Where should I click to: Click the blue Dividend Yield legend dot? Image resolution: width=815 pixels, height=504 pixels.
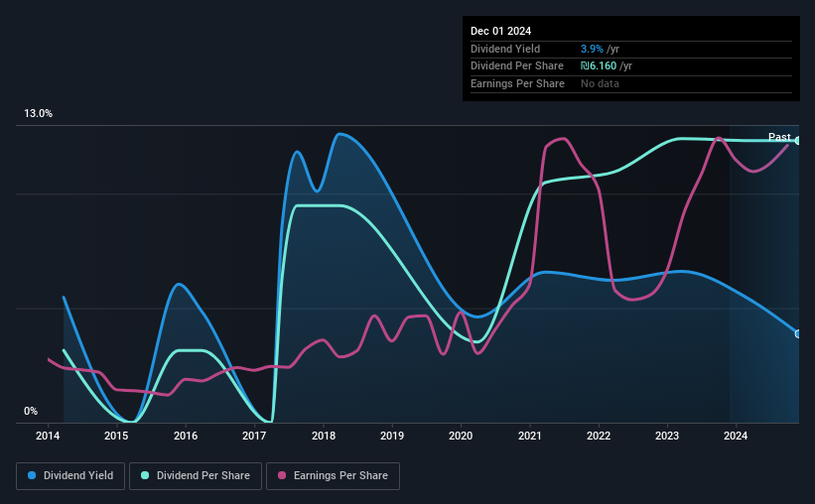tap(32, 475)
